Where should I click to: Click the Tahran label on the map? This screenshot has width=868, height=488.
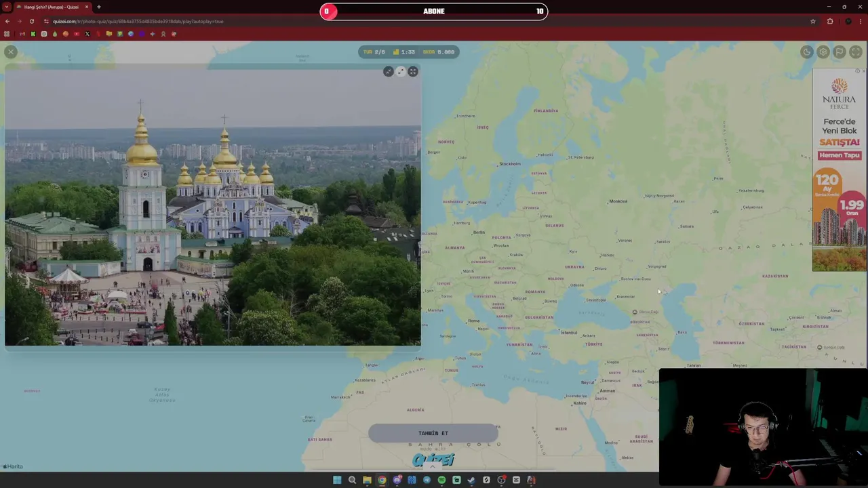click(693, 366)
